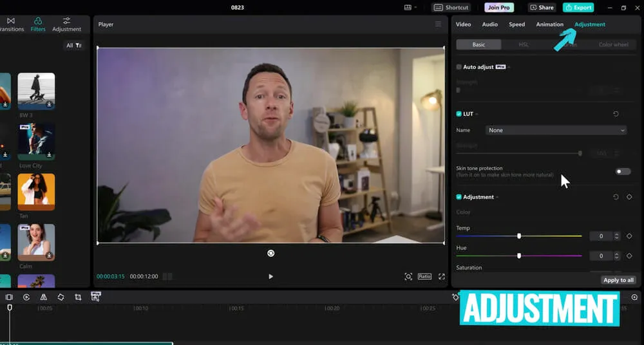The image size is (644, 345).
Task: Open the Player panel hamburger menu
Action: 438,24
